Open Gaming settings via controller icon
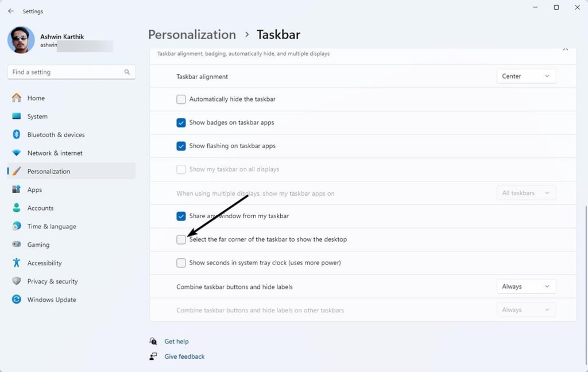This screenshot has width=588, height=372. 17,245
